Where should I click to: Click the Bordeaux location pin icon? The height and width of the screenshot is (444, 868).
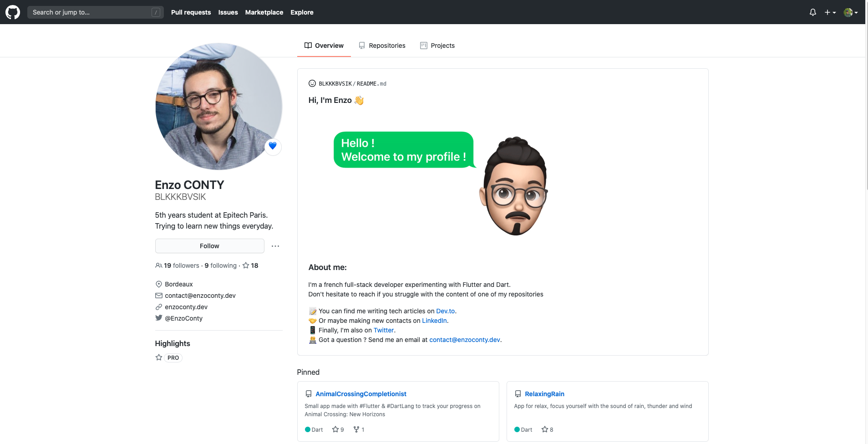click(x=159, y=284)
